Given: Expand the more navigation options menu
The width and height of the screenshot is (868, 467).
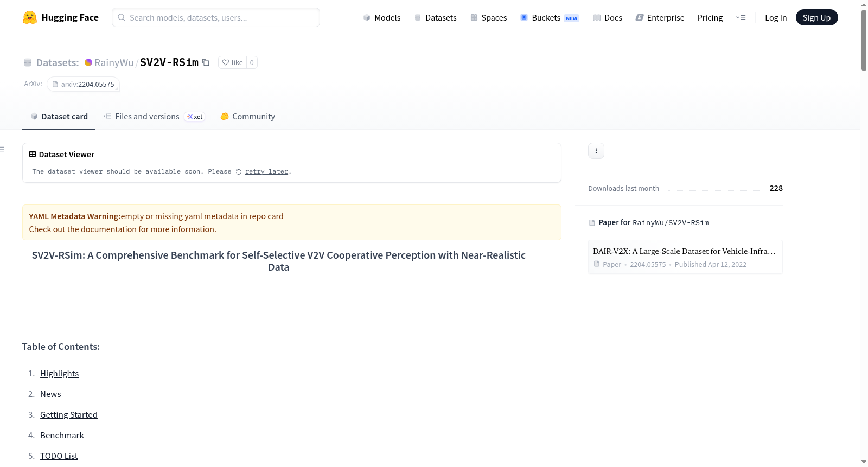Looking at the screenshot, I should click(741, 17).
